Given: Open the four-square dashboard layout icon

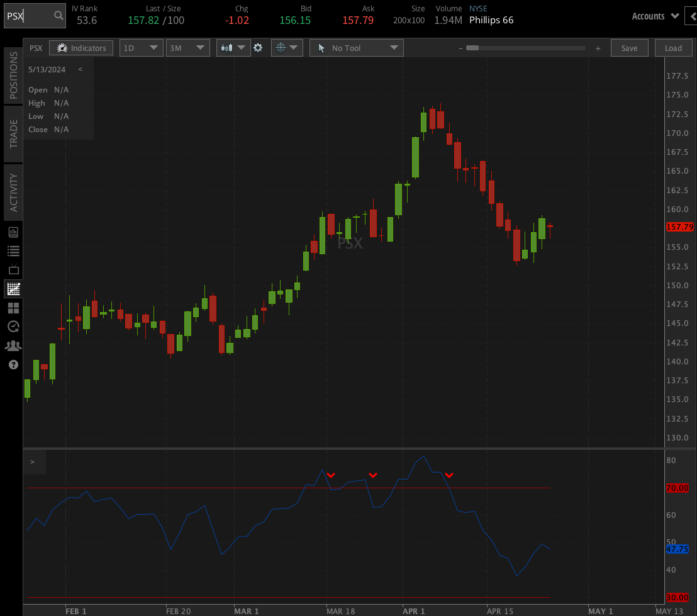Looking at the screenshot, I should (x=13, y=308).
